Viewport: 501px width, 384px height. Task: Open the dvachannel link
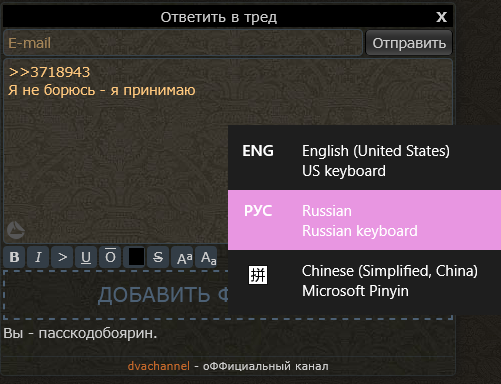point(159,366)
